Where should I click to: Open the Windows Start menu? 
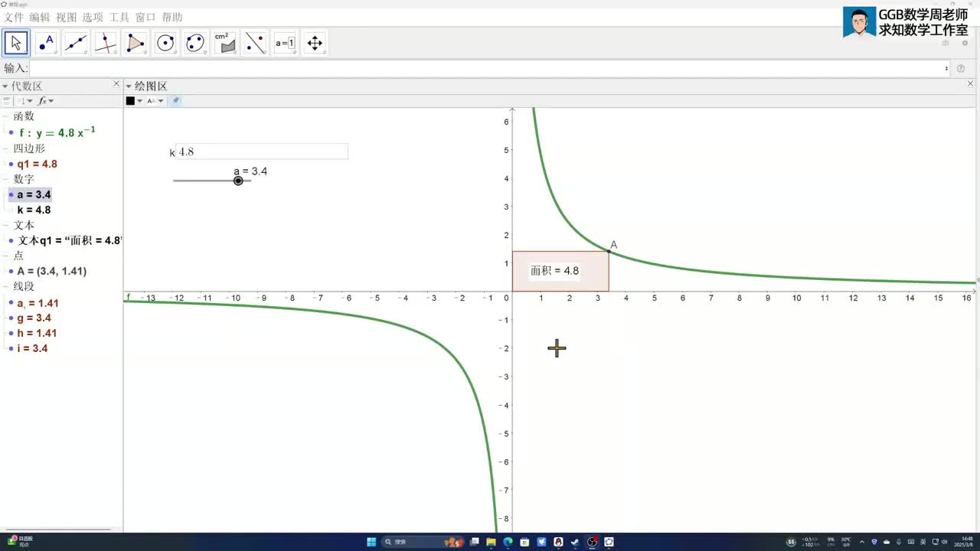click(371, 542)
